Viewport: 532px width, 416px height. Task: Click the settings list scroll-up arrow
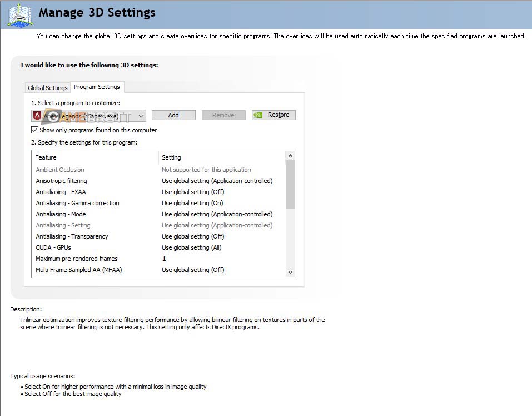[290, 156]
